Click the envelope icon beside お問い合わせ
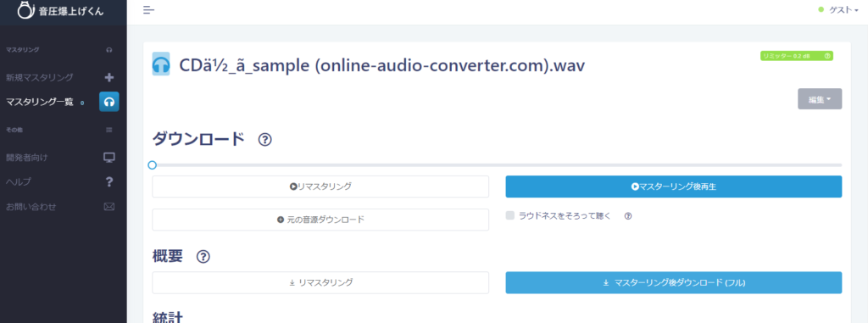Image resolution: width=868 pixels, height=323 pixels. pos(109,207)
